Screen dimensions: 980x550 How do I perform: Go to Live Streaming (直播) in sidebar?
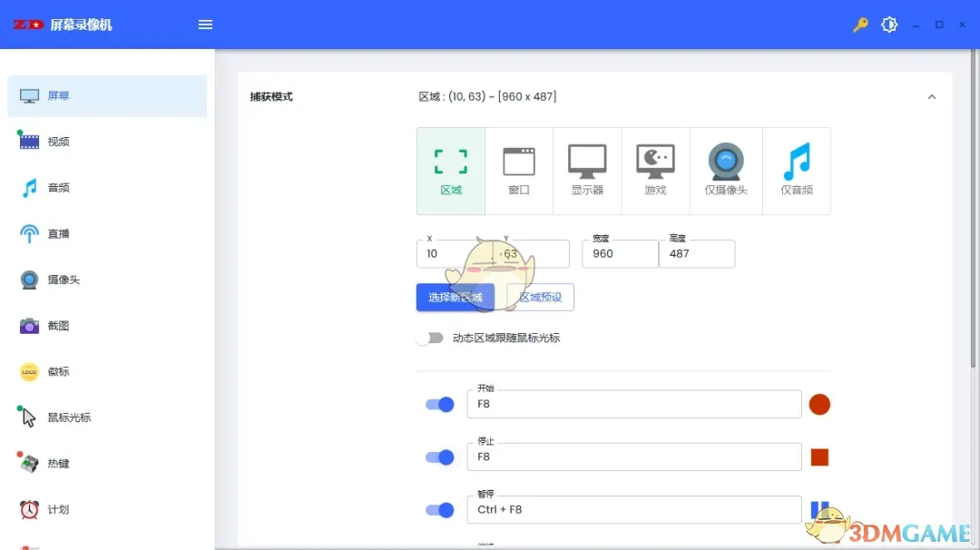pos(58,234)
